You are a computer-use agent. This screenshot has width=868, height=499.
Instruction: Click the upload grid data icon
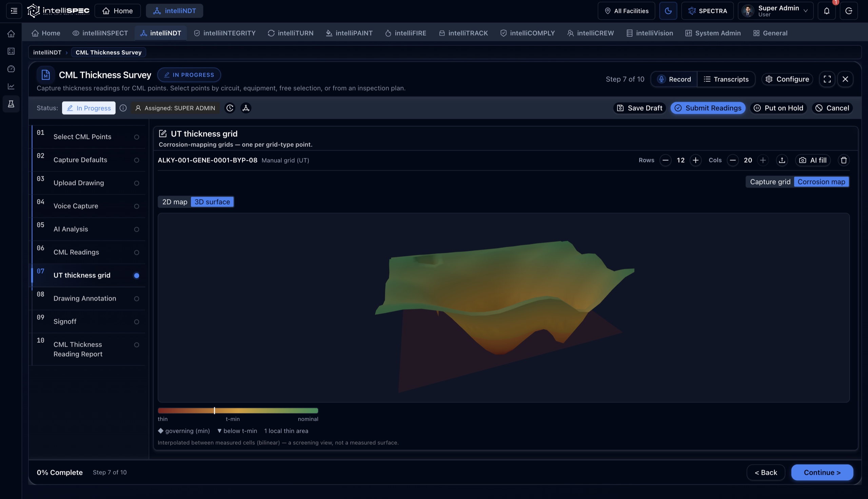[x=782, y=160]
